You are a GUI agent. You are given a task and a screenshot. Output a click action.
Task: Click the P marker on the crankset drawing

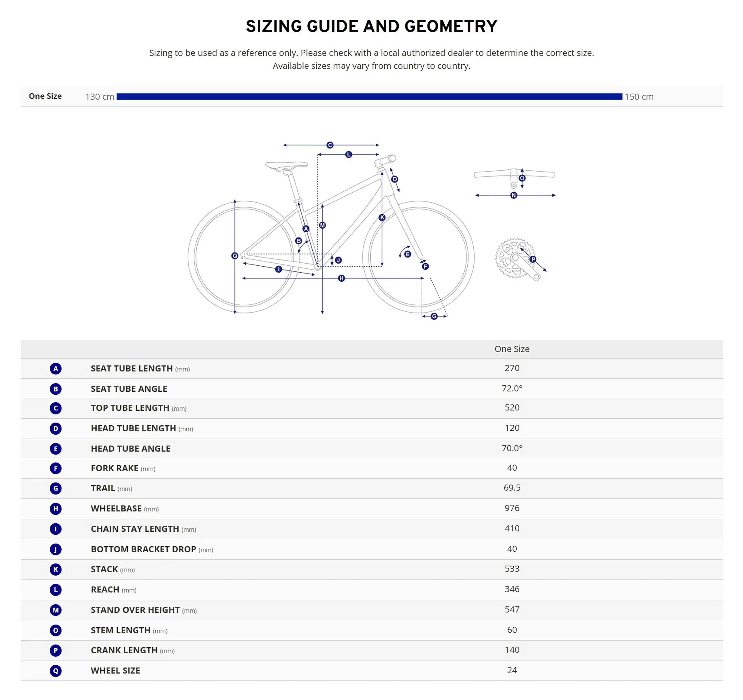coord(533,259)
